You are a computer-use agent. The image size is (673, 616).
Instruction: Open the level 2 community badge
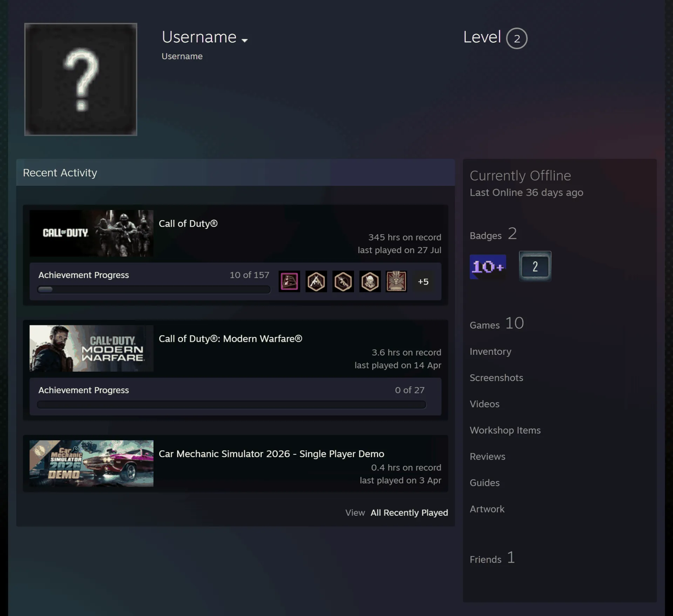click(535, 266)
